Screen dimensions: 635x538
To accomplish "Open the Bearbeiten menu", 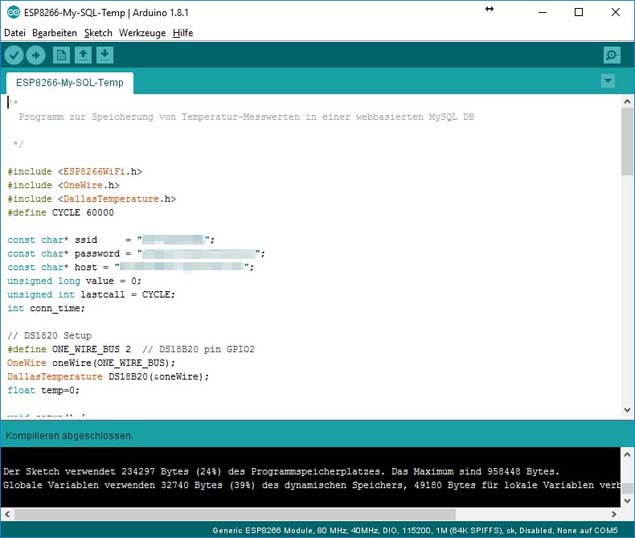I will click(55, 33).
